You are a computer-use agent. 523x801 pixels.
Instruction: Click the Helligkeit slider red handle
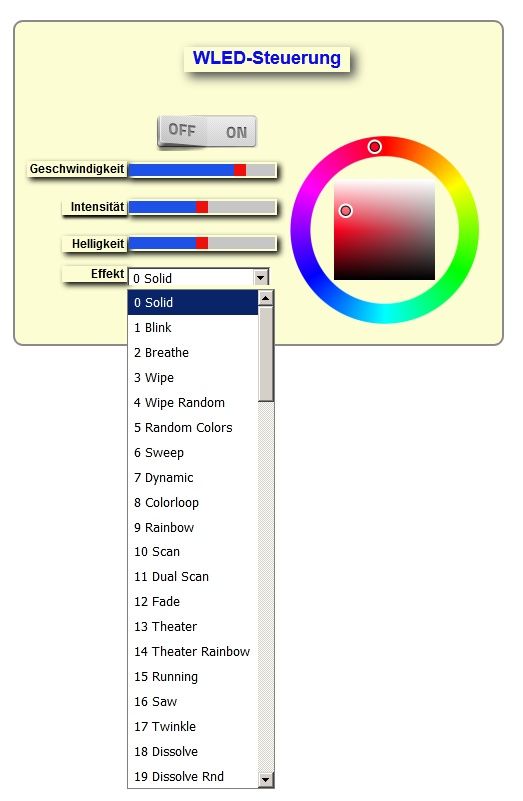click(x=202, y=243)
